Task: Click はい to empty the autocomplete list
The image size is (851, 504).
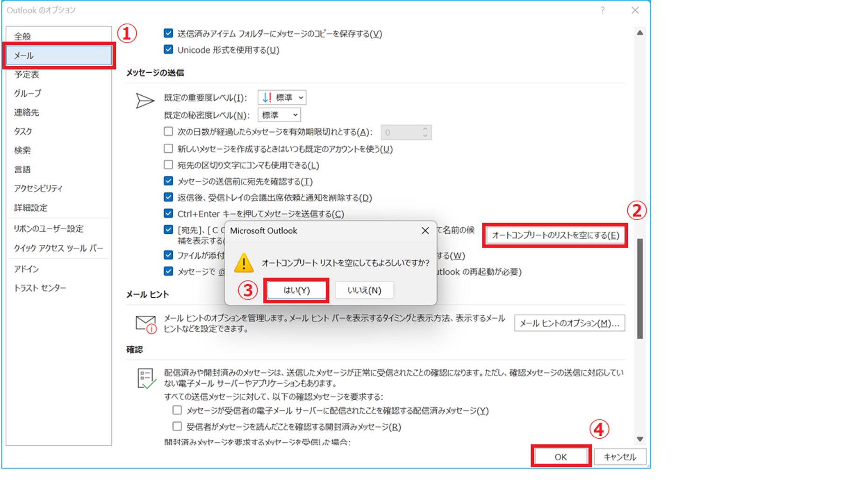Action: click(x=296, y=290)
